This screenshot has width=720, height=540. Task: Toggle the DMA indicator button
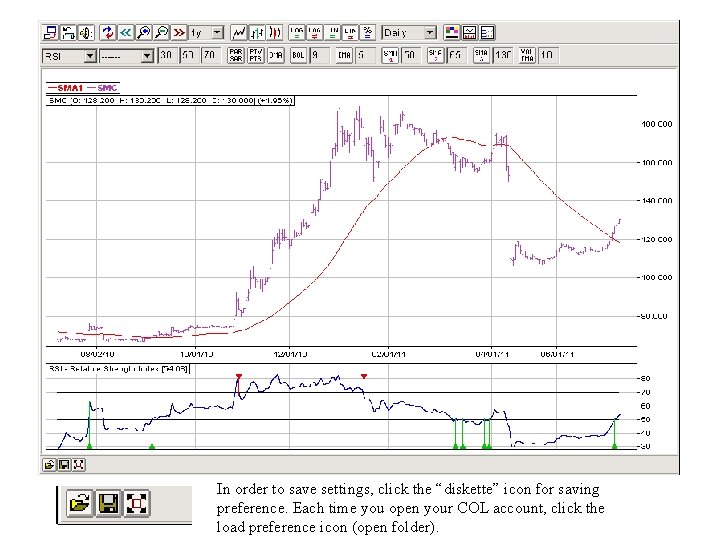276,55
